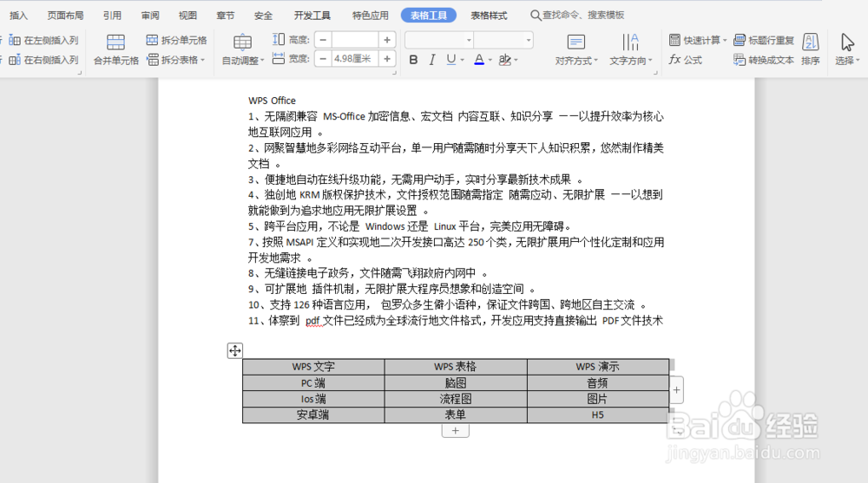Click the column width icon
The width and height of the screenshot is (868, 483).
279,58
